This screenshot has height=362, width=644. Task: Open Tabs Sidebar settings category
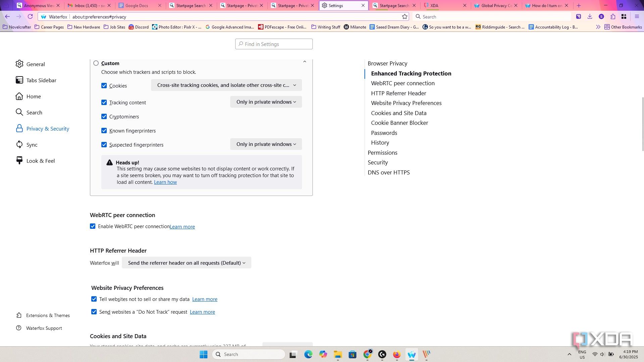tap(36, 80)
